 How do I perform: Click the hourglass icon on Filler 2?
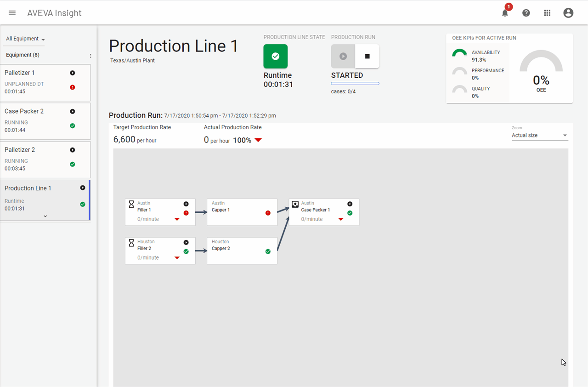(131, 242)
